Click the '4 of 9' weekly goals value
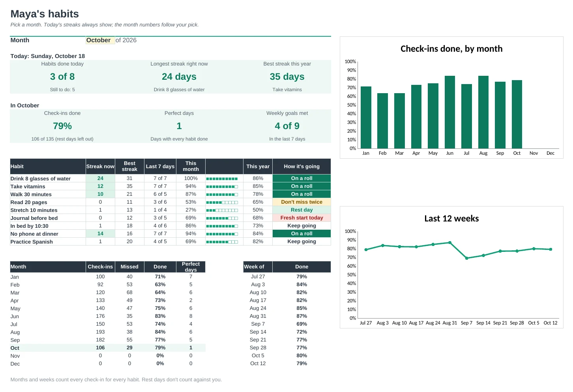The width and height of the screenshot is (573, 392). point(287,126)
